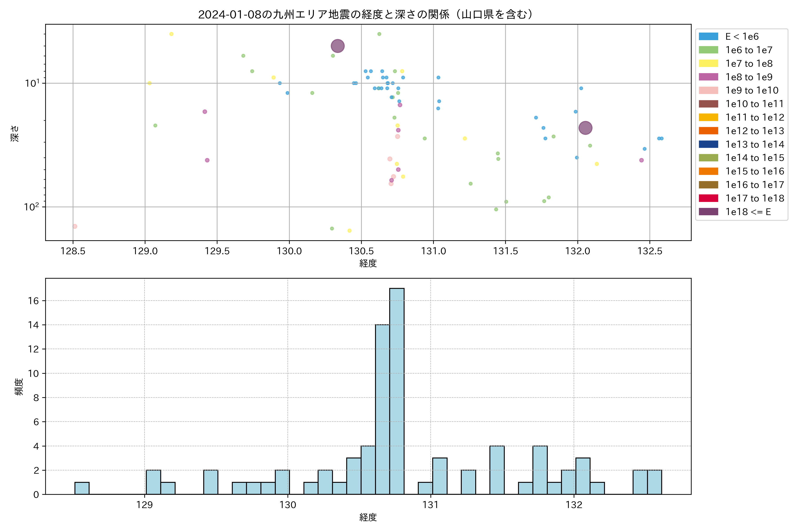This screenshot has width=798, height=532.
Task: Click the green 1e6 to 1e7 legend swatch
Action: coord(708,50)
